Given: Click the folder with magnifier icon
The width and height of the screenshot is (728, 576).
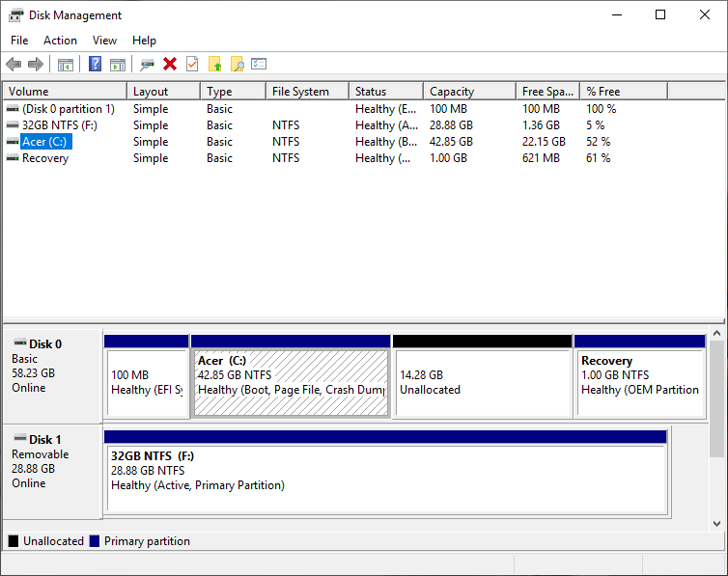Looking at the screenshot, I should click(237, 64).
